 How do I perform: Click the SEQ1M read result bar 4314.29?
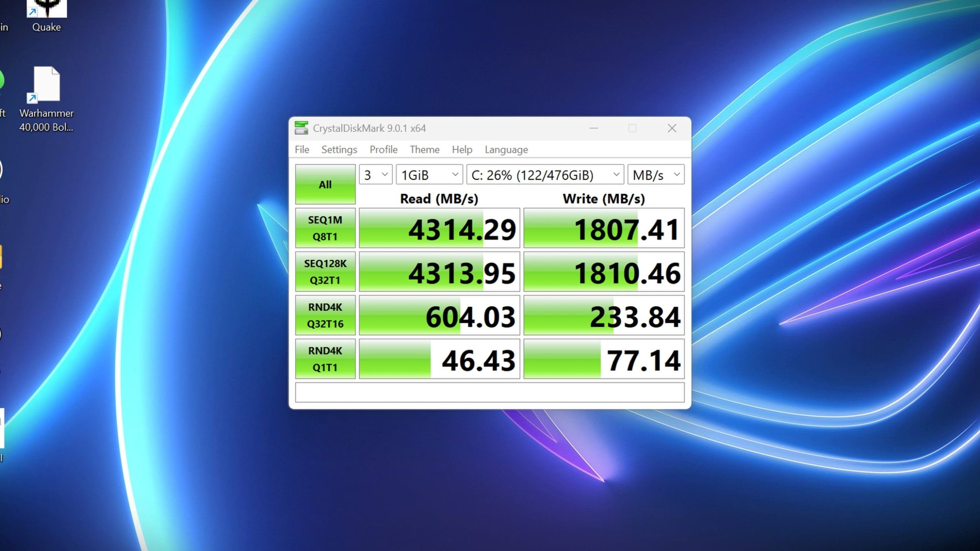coord(439,229)
